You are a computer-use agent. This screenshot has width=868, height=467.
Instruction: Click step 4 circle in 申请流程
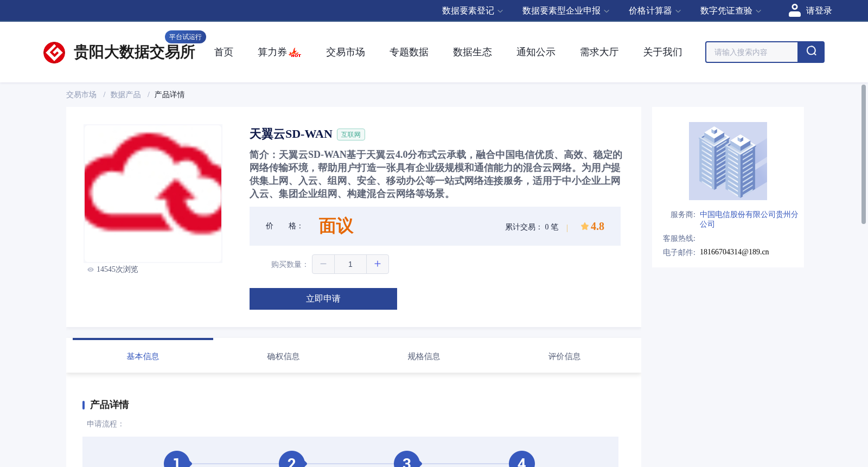pyautogui.click(x=522, y=459)
